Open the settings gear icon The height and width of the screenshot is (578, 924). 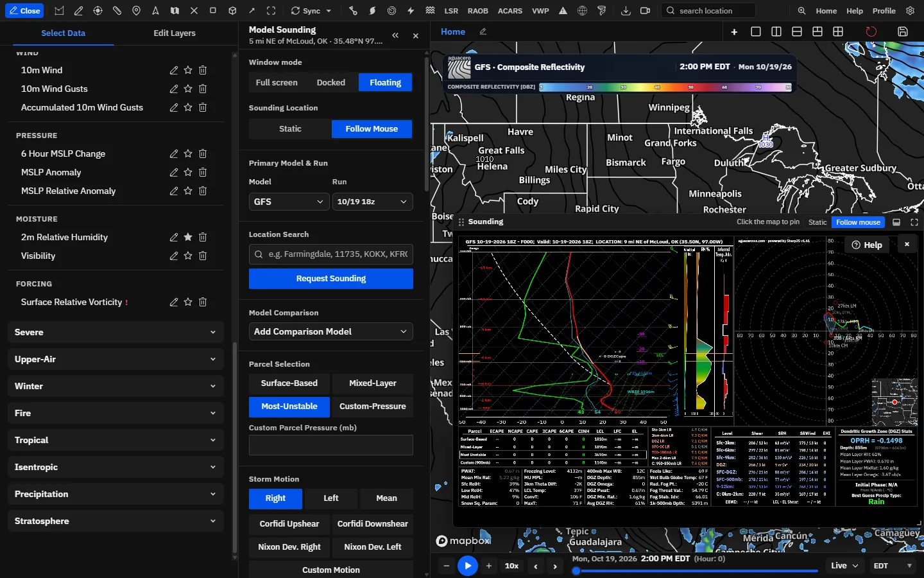[910, 11]
